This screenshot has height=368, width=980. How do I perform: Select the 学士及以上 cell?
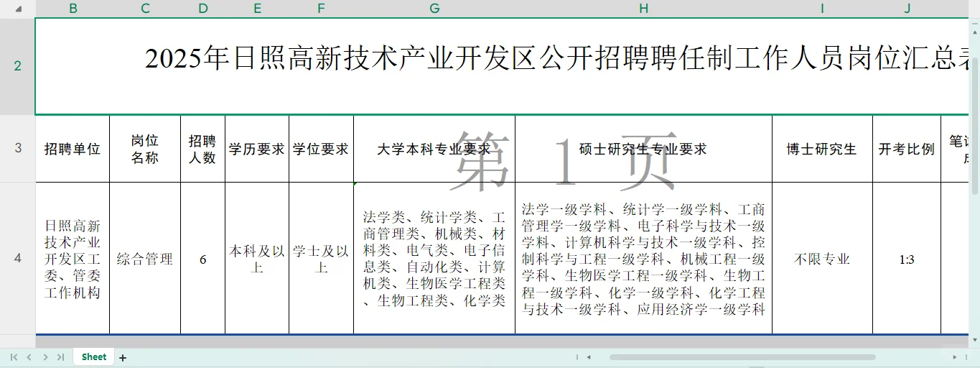pos(321,259)
